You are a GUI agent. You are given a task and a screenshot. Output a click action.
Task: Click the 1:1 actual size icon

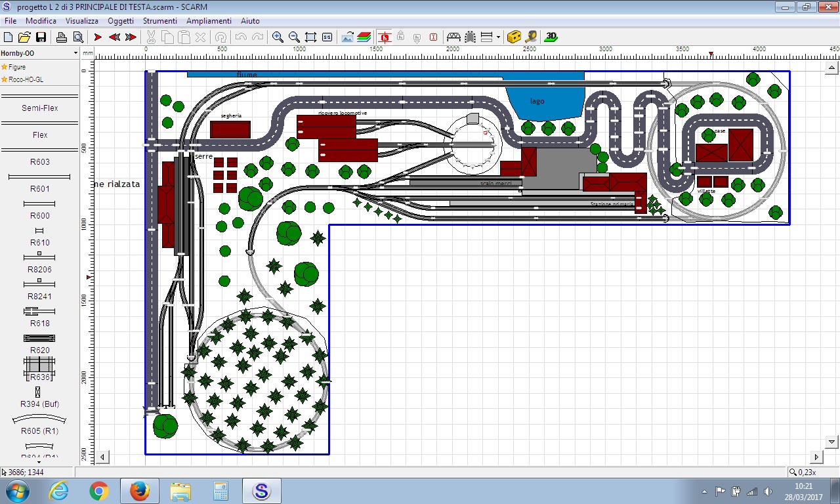pyautogui.click(x=327, y=37)
